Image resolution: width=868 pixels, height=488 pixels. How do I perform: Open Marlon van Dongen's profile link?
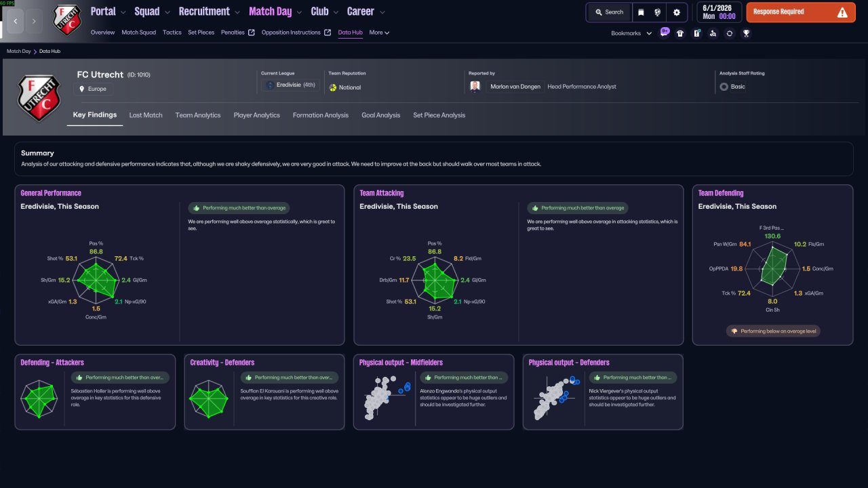pos(515,87)
